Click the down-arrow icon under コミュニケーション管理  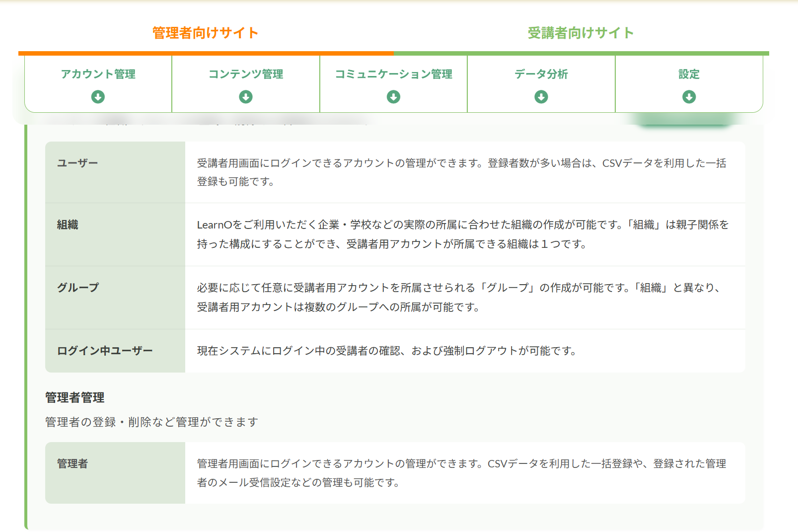pyautogui.click(x=393, y=96)
